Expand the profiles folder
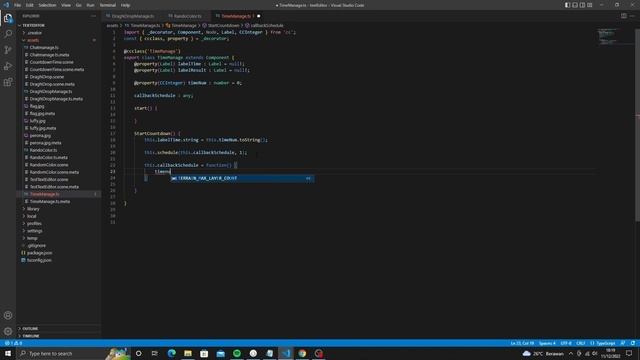 pos(59,223)
